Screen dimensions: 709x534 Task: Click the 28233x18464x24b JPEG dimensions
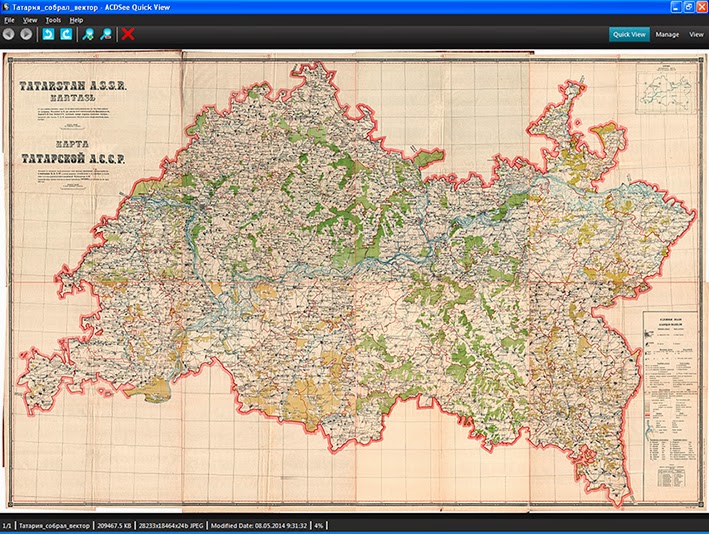[x=171, y=525]
